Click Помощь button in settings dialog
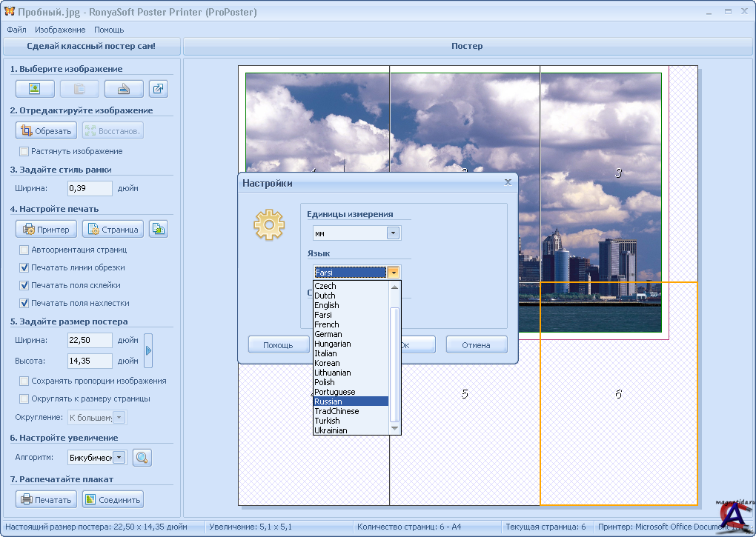This screenshot has width=756, height=537. pyautogui.click(x=278, y=345)
